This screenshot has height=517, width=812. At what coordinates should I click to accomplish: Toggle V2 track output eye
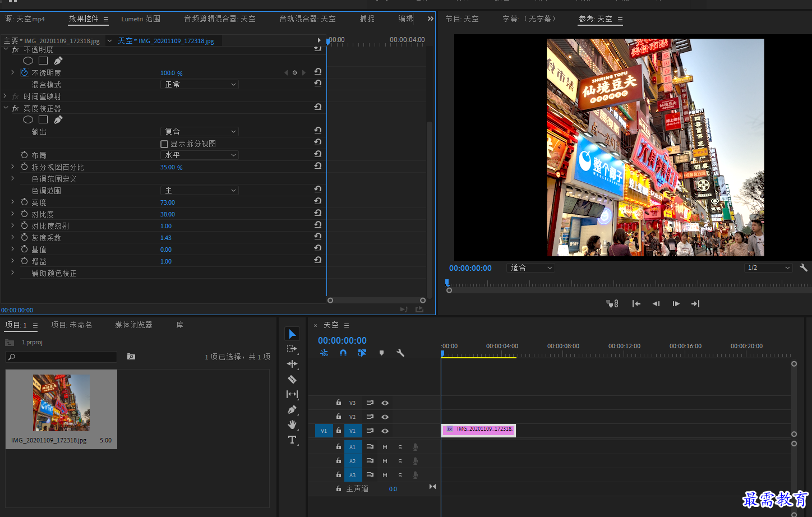[385, 417]
